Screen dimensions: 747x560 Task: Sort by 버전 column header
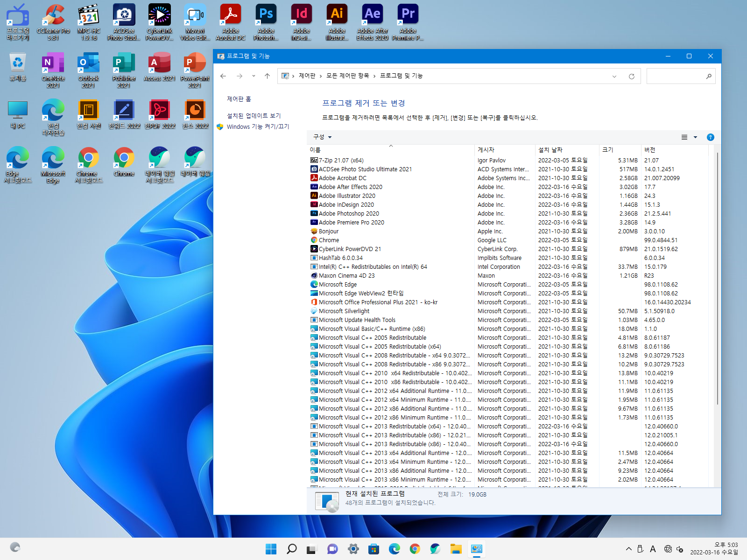coord(675,150)
